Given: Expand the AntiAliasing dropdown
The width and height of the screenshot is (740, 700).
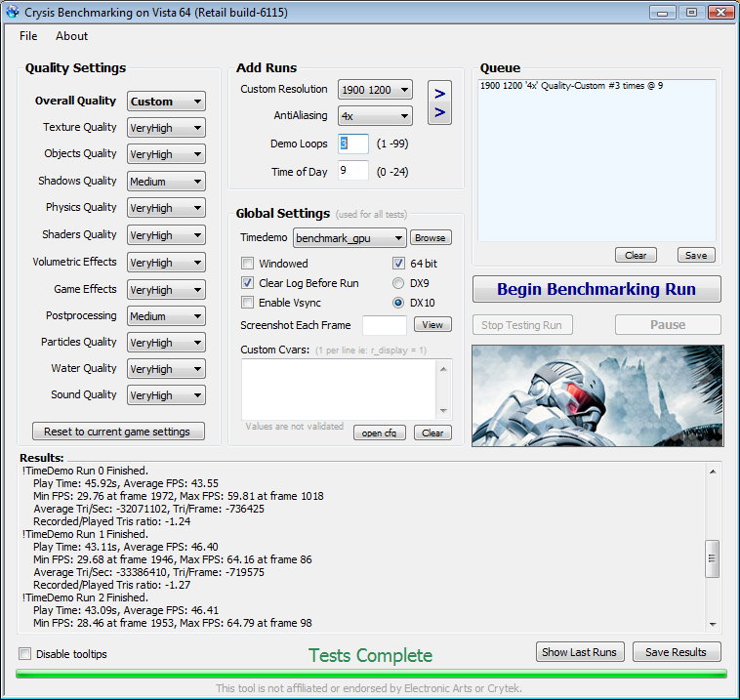Looking at the screenshot, I should click(375, 116).
